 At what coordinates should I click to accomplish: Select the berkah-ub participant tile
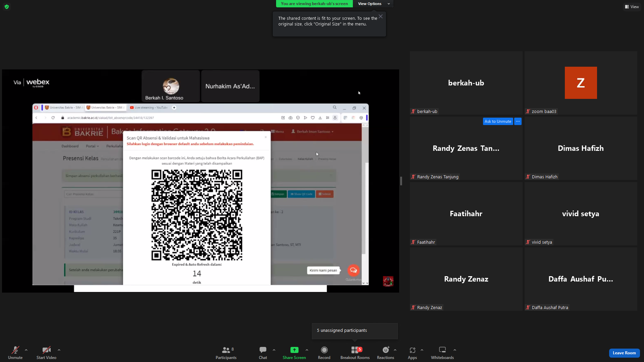(466, 83)
